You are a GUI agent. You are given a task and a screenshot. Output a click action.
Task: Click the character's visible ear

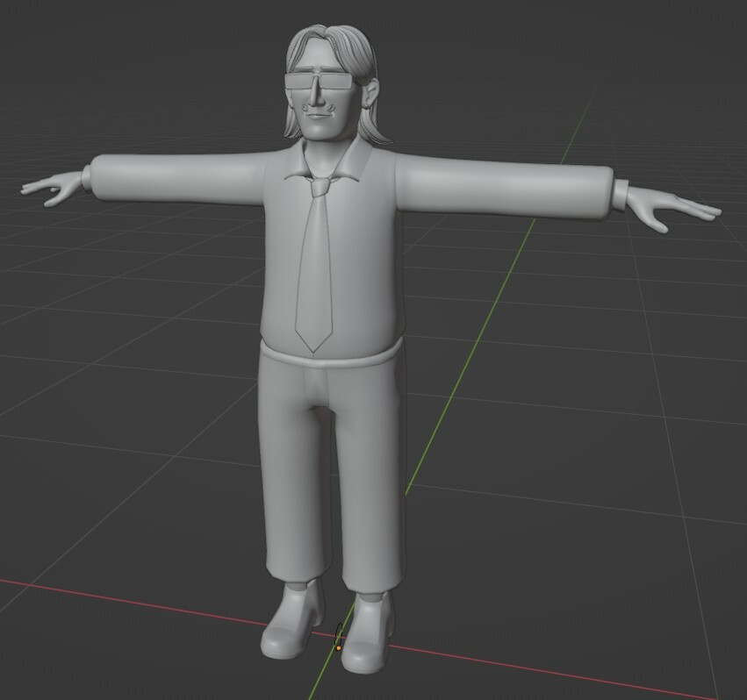[x=367, y=92]
